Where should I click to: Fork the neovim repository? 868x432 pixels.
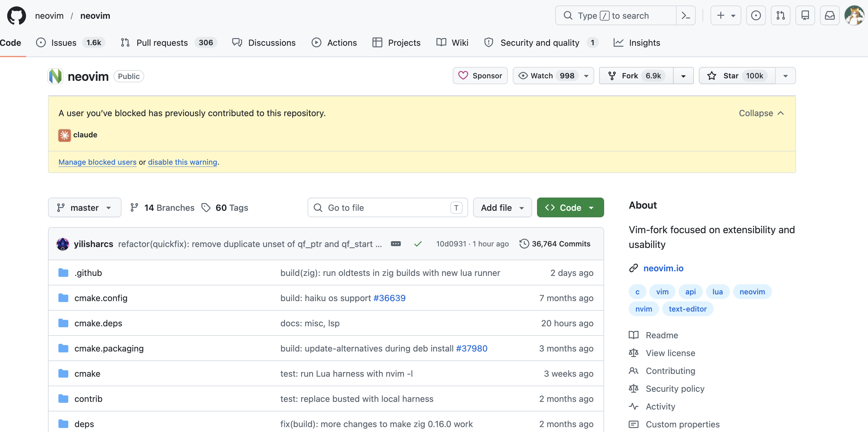[636, 76]
